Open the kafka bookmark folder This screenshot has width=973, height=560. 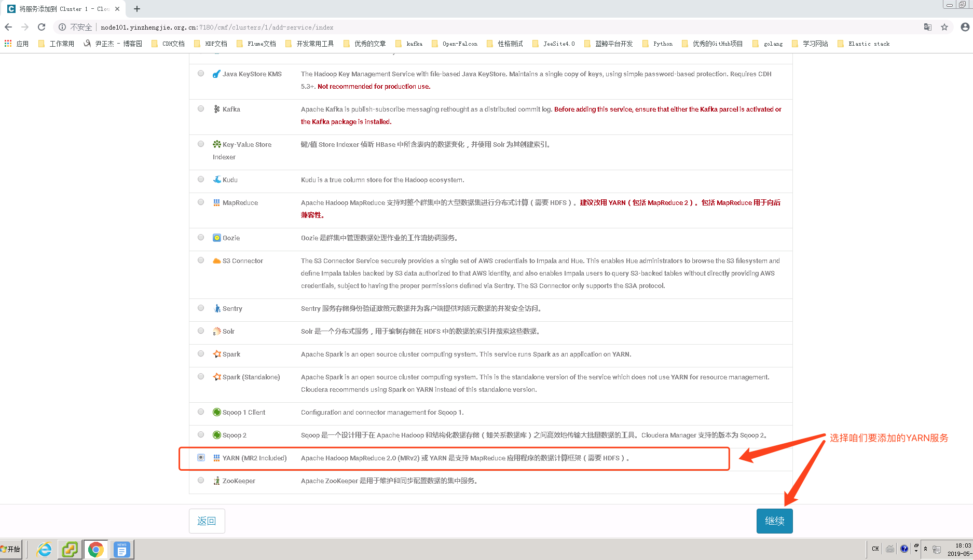409,44
